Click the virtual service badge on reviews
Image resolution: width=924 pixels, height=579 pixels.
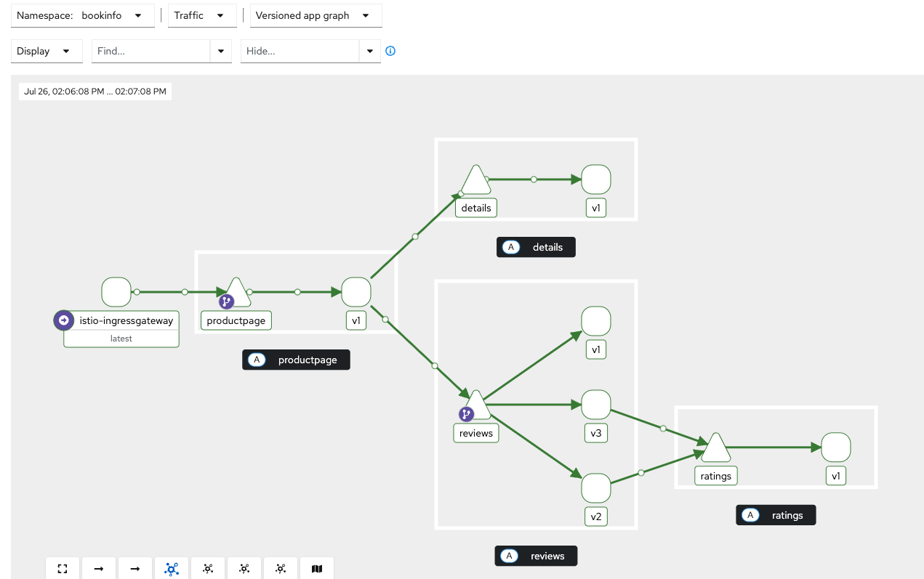click(x=466, y=414)
